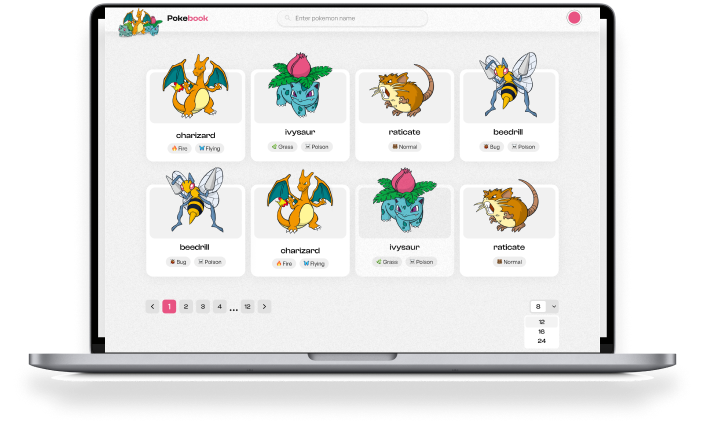Go to page 3 in pagination

203,307
